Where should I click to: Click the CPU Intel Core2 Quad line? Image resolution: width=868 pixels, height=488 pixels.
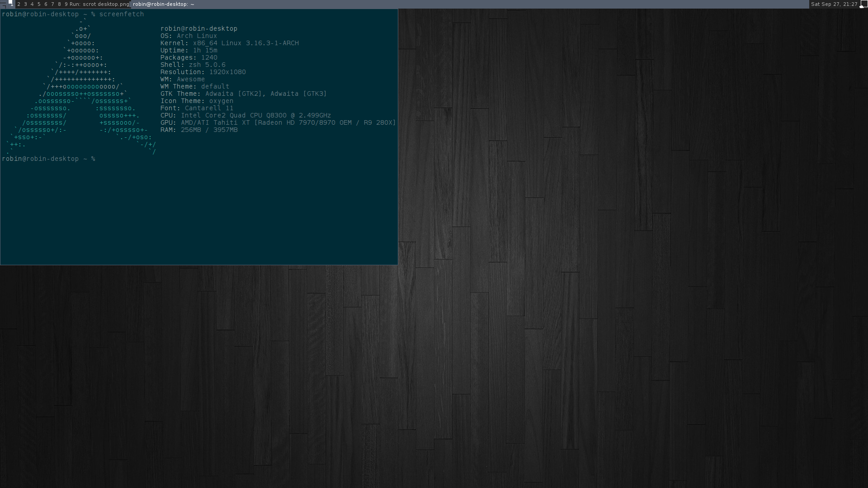click(x=245, y=116)
